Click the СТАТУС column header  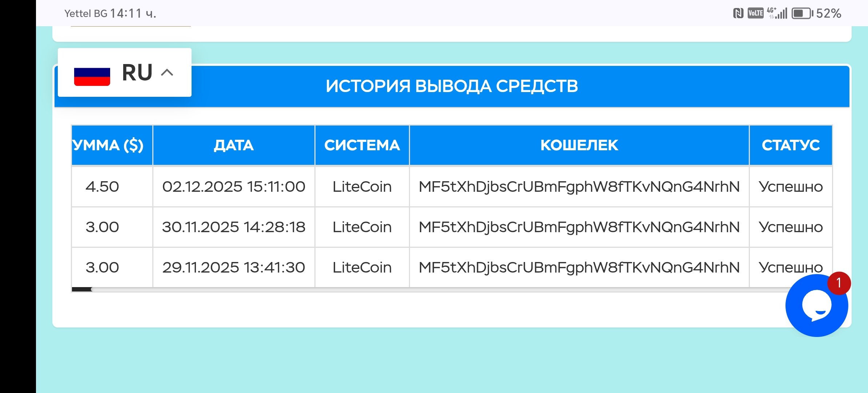pos(791,145)
